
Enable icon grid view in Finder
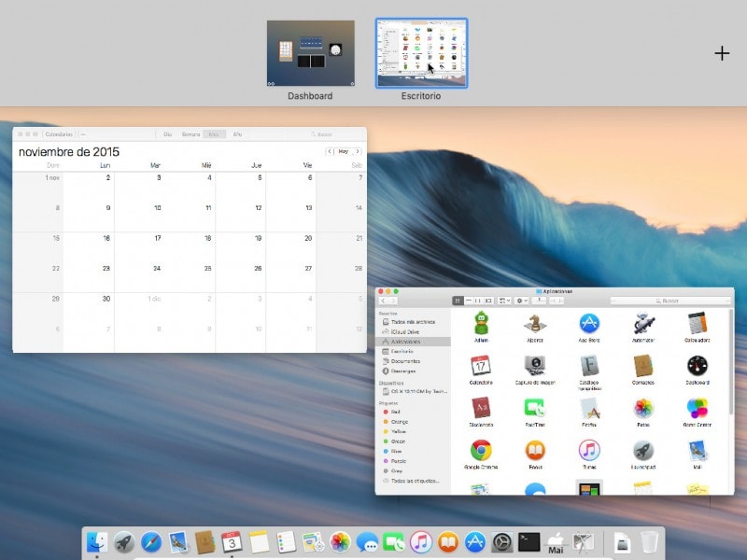coord(458,300)
